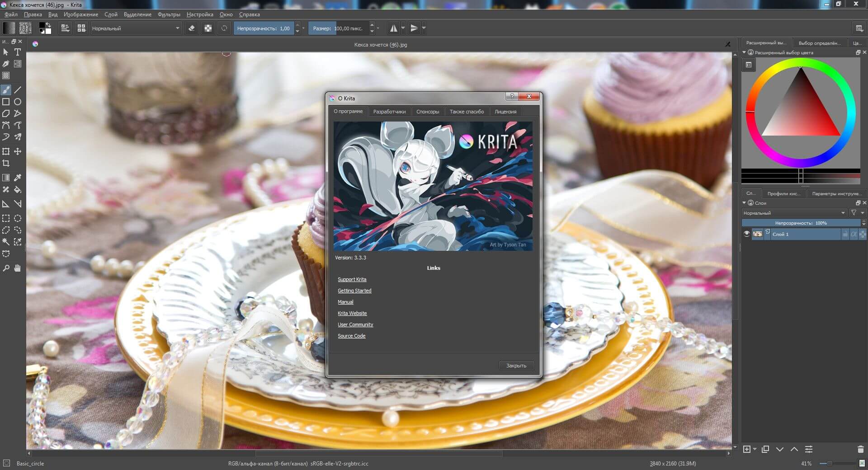Open the Krita Website link
Viewport: 868px width, 470px height.
[x=352, y=313]
